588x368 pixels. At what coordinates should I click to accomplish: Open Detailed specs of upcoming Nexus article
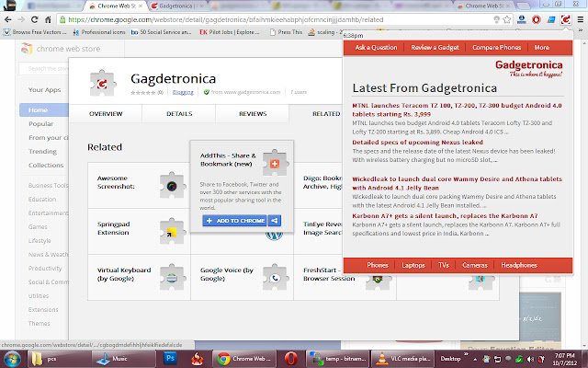tap(417, 143)
